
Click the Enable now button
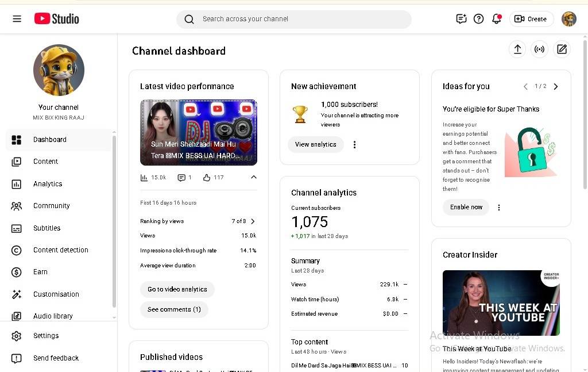[x=466, y=207]
